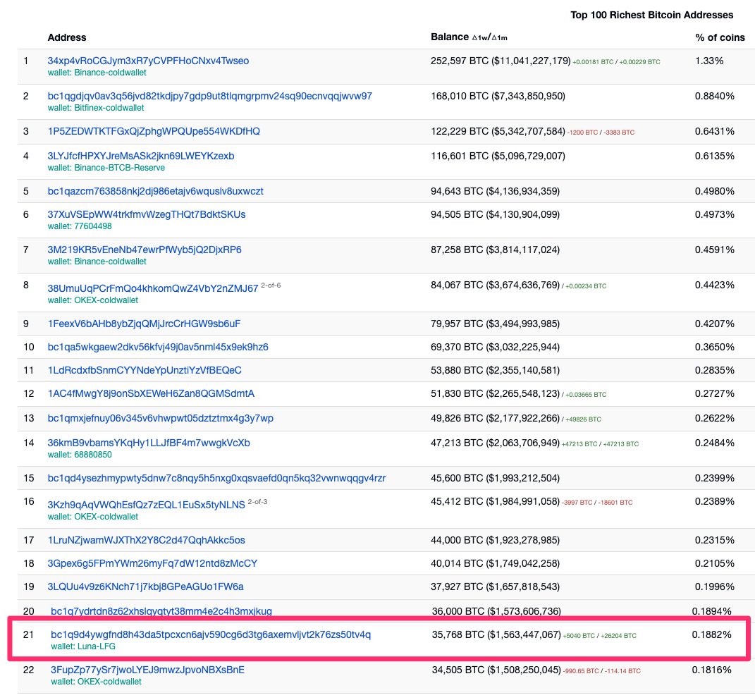This screenshot has height=700, width=755.
Task: Select the 2-of-6 multisig label
Action: click(271, 285)
